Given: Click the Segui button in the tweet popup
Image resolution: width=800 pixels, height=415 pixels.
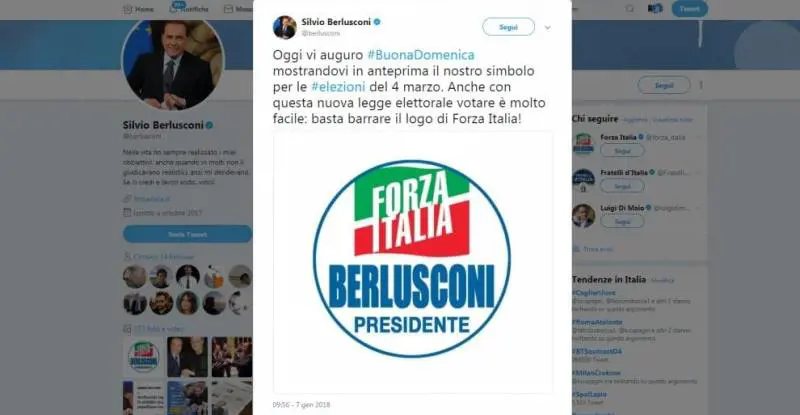Looking at the screenshot, I should coord(508,27).
